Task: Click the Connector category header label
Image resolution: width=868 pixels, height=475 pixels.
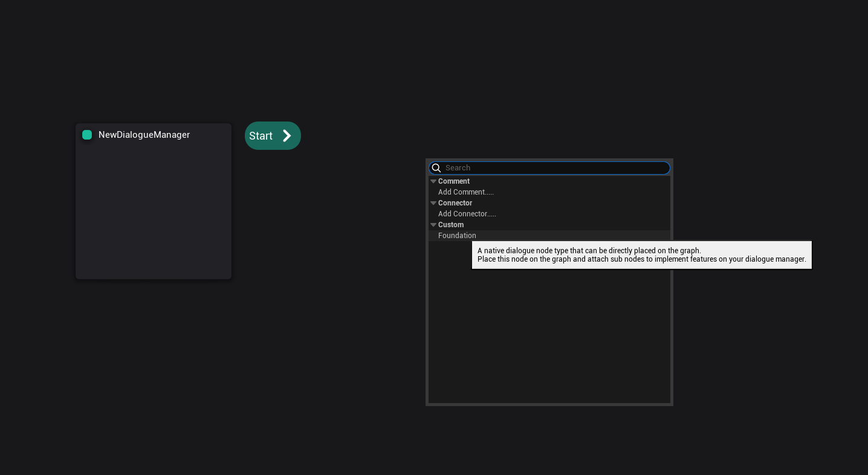Action: (455, 203)
